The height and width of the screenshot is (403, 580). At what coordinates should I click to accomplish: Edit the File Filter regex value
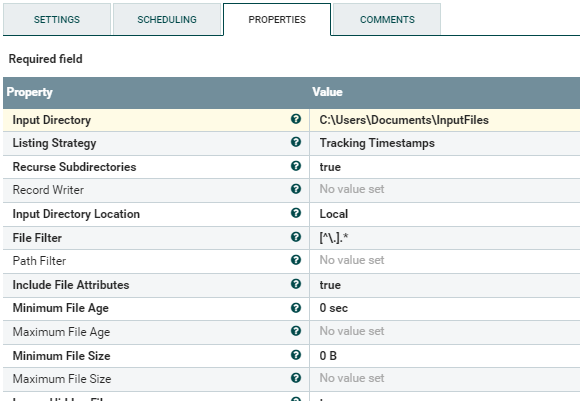tap(445, 238)
